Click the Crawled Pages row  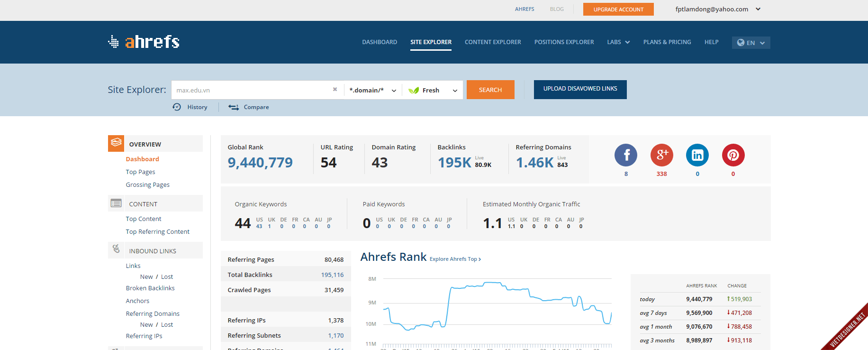click(x=286, y=290)
